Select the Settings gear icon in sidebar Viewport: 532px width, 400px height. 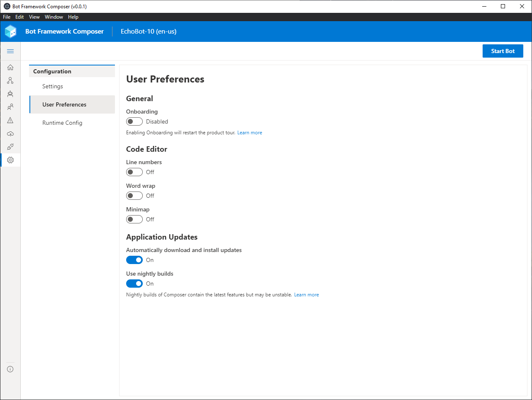click(x=10, y=160)
